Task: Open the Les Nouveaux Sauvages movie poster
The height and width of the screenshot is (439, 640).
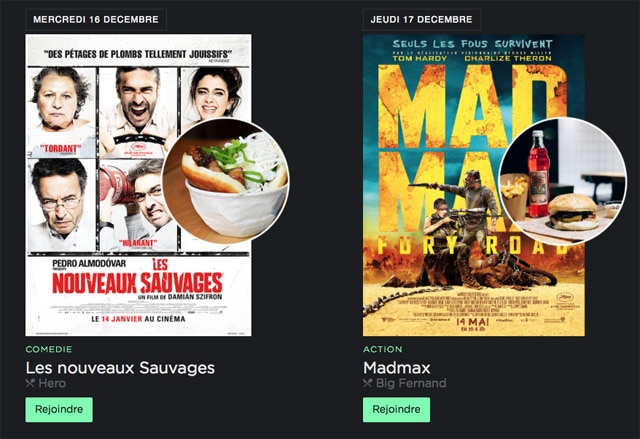Action: 138,185
